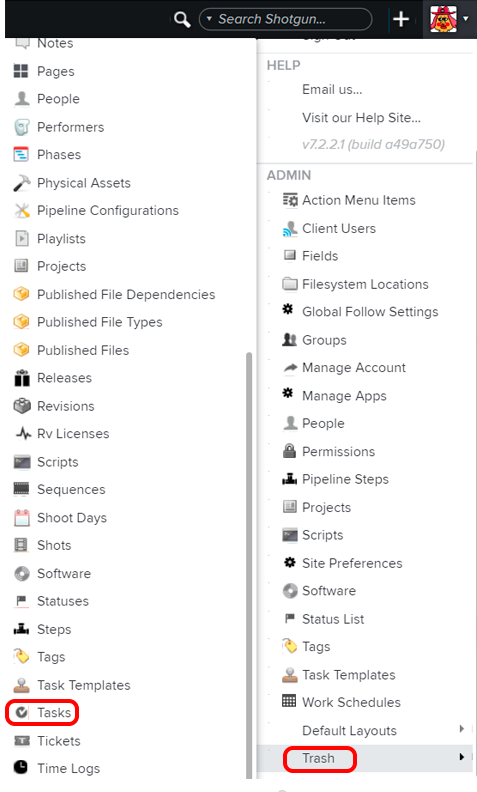Image resolution: width=477 pixels, height=792 pixels.
Task: Click in the Search Shotgun field
Action: (286, 19)
